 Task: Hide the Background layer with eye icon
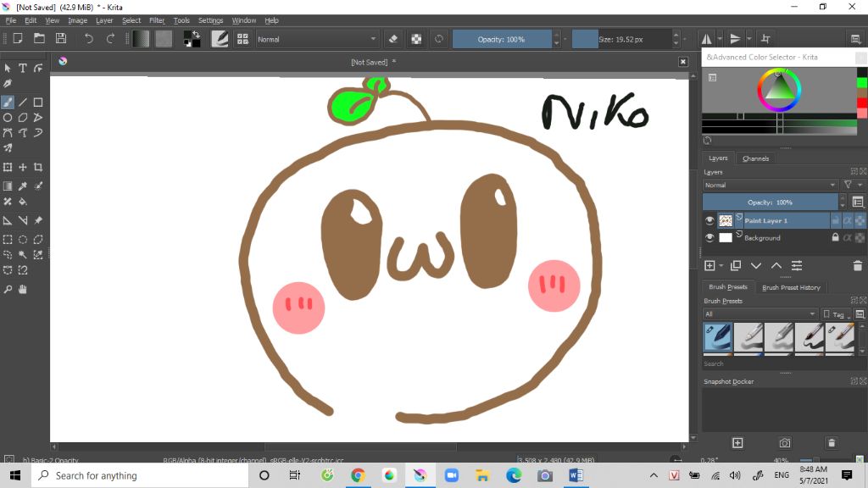(x=709, y=238)
